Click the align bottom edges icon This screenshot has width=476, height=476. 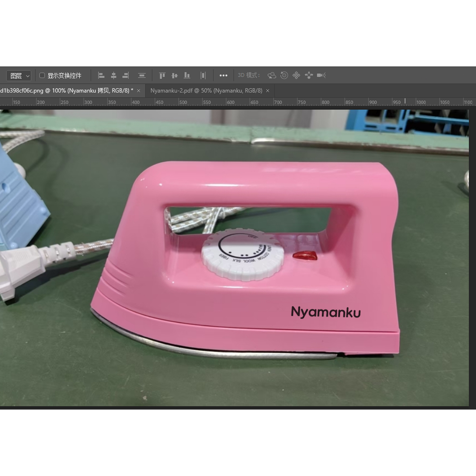coord(187,75)
